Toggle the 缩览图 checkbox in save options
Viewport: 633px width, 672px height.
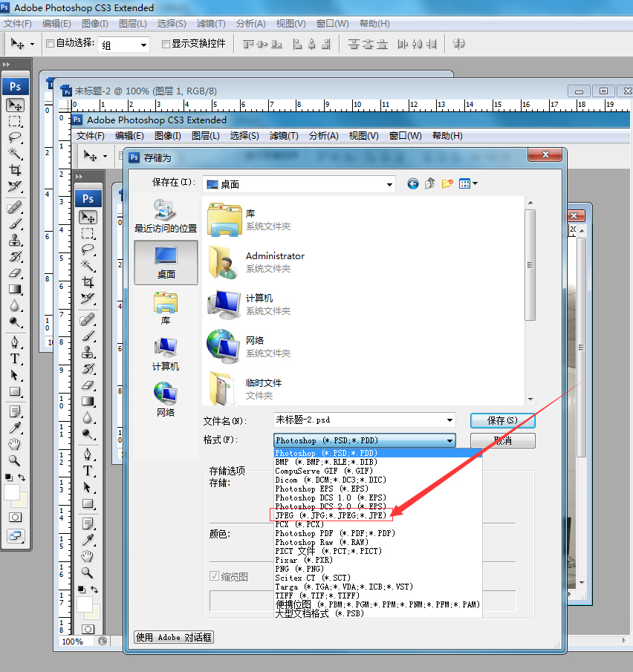pos(215,576)
